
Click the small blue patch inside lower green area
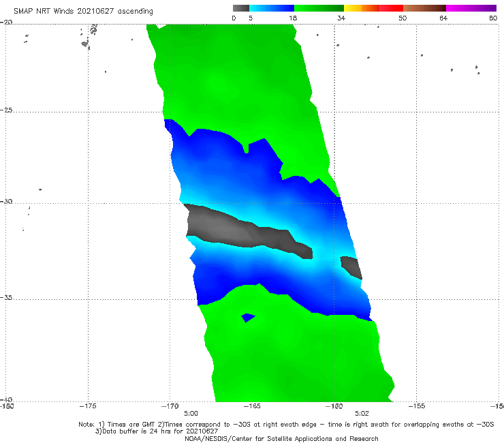tap(248, 318)
